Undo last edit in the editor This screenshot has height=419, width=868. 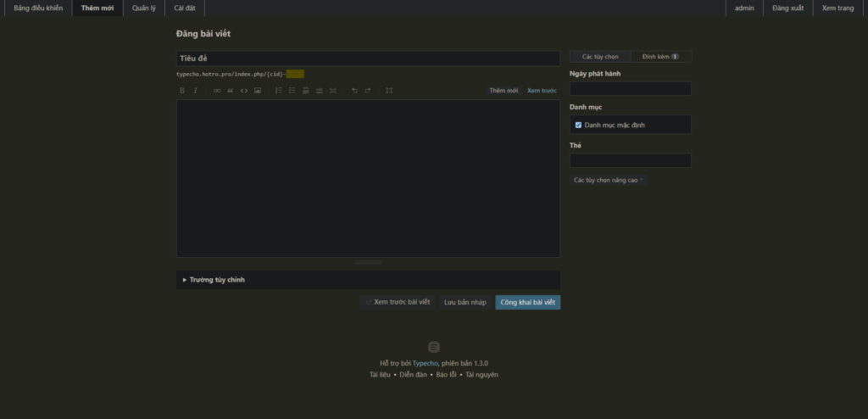355,91
